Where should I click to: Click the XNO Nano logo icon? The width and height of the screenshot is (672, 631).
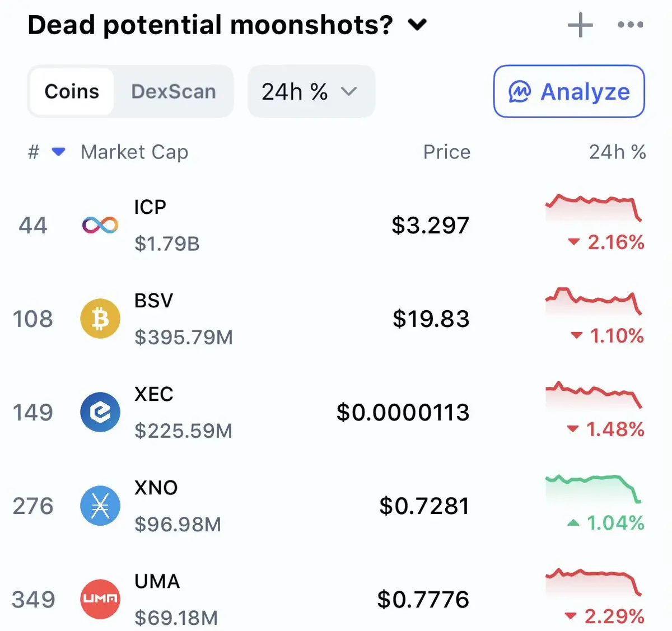(x=100, y=506)
